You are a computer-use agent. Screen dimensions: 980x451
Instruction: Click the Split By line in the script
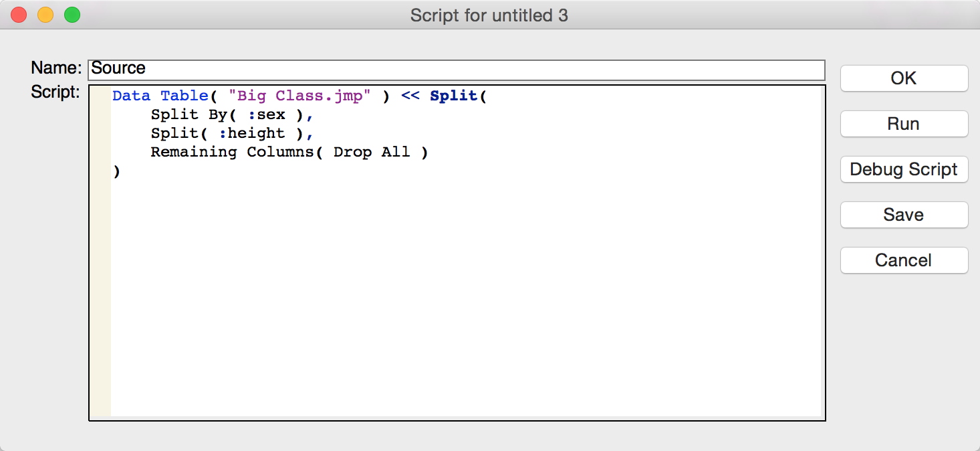click(x=194, y=114)
